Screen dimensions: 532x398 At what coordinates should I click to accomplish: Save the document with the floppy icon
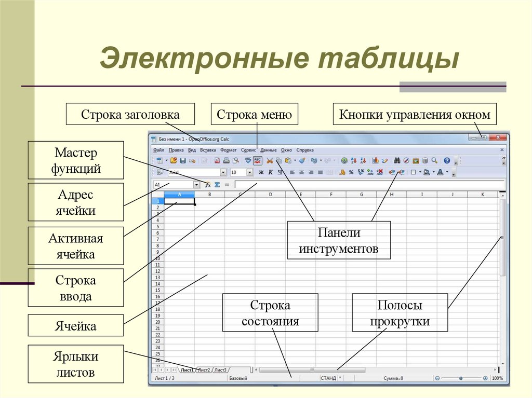(x=183, y=160)
